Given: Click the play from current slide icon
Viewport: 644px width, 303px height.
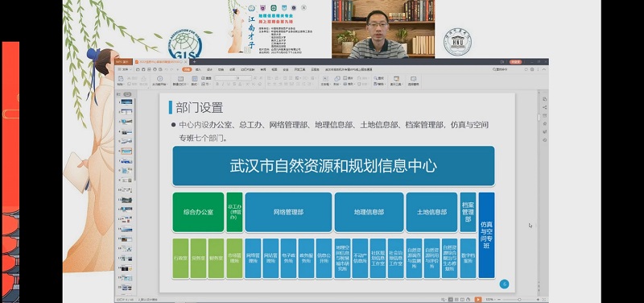Looking at the screenshot, I should [x=159, y=78].
